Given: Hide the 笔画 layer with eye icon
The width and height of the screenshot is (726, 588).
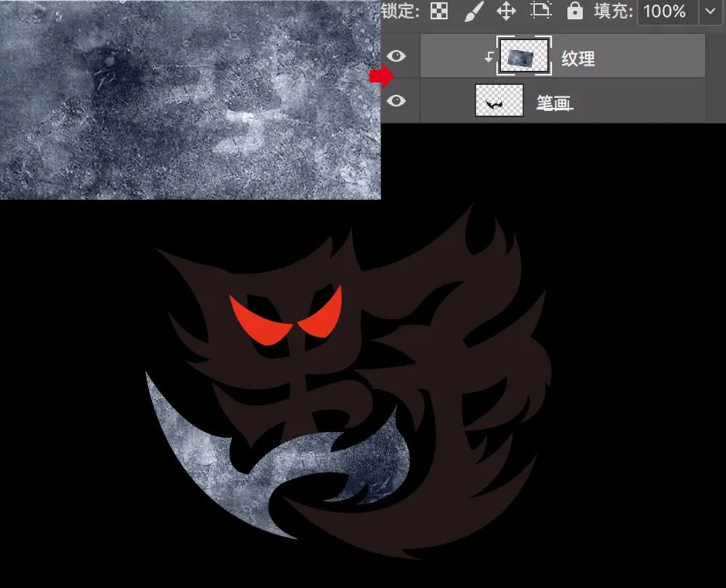Looking at the screenshot, I should pos(396,101).
